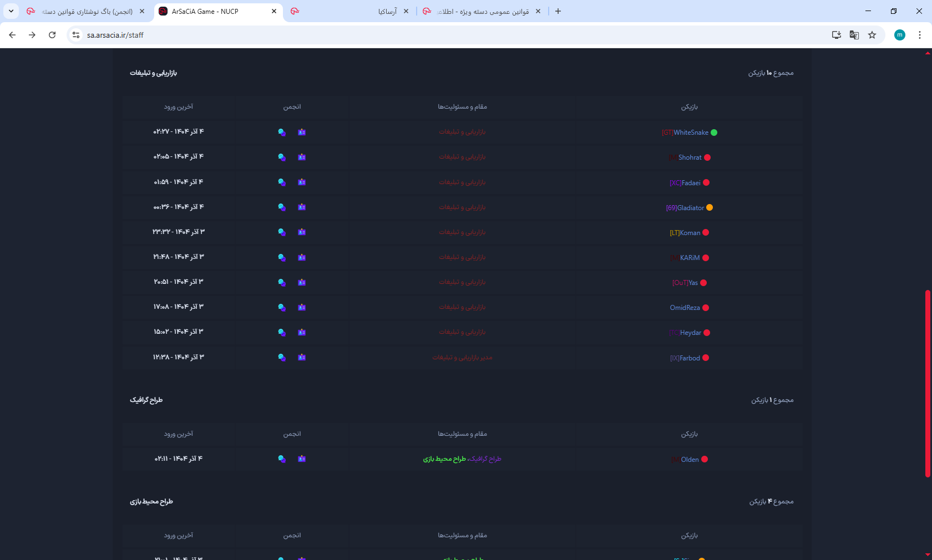The image size is (932, 560).
Task: Click the chat bubbles icon in Heydar's row
Action: pos(282,332)
